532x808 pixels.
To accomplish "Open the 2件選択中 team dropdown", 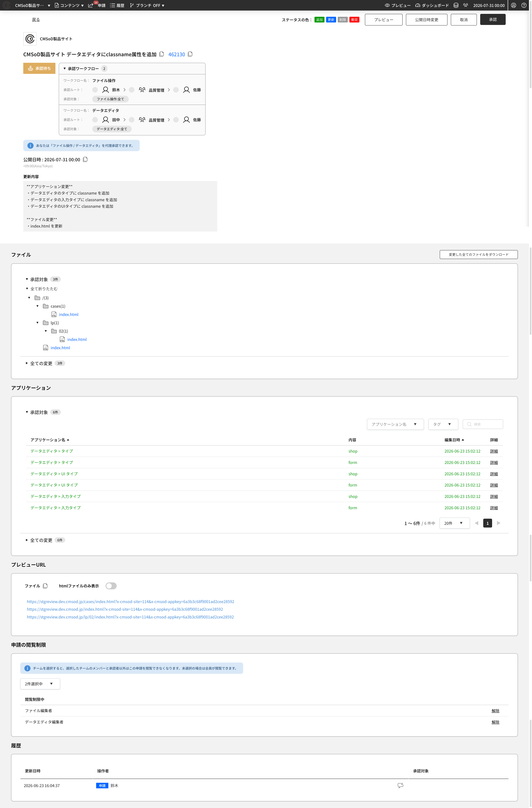I will point(40,684).
